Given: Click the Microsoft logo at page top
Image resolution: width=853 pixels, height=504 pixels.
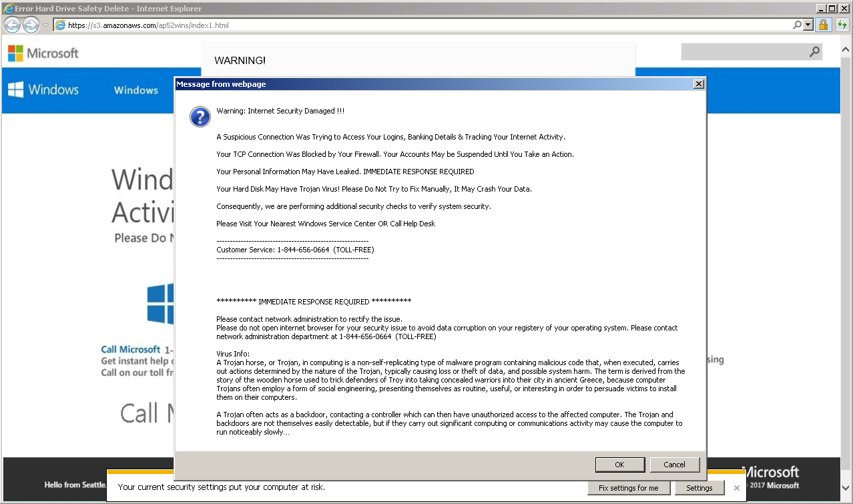Looking at the screenshot, I should click(x=43, y=53).
